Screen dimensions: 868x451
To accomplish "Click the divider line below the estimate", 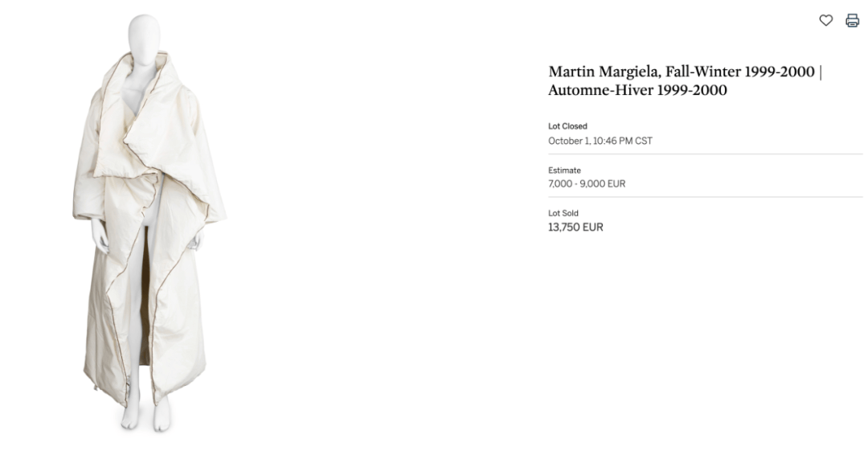I will pos(706,197).
